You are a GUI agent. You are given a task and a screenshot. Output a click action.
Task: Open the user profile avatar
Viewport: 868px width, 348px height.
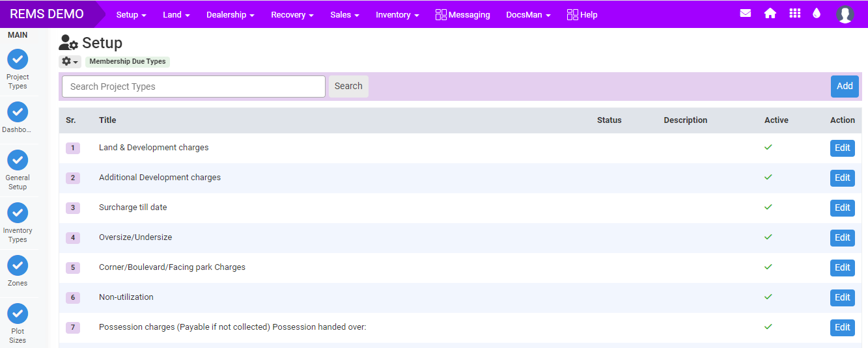(845, 14)
